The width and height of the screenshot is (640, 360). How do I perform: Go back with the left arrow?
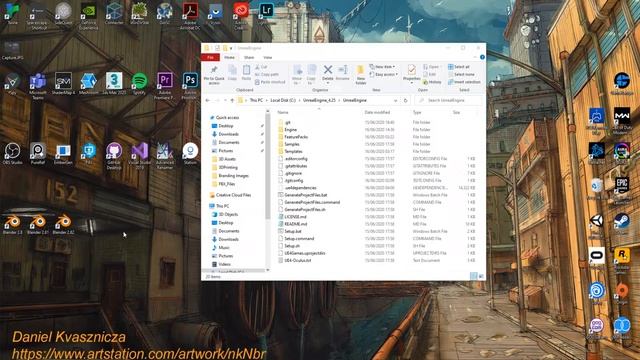click(x=208, y=100)
